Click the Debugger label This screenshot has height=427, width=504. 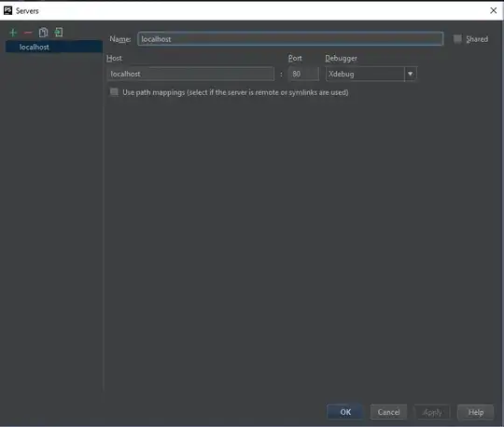341,58
